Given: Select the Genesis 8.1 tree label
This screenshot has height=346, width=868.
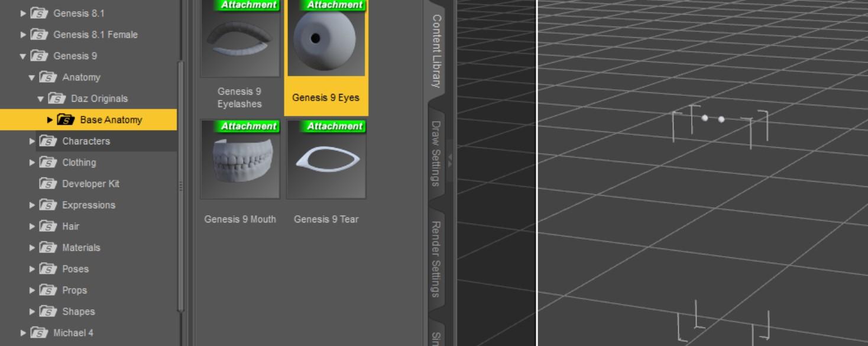Looking at the screenshot, I should point(79,13).
